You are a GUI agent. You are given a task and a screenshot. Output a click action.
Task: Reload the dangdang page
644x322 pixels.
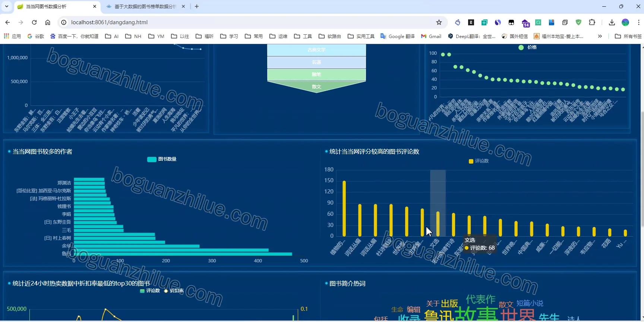34,22
